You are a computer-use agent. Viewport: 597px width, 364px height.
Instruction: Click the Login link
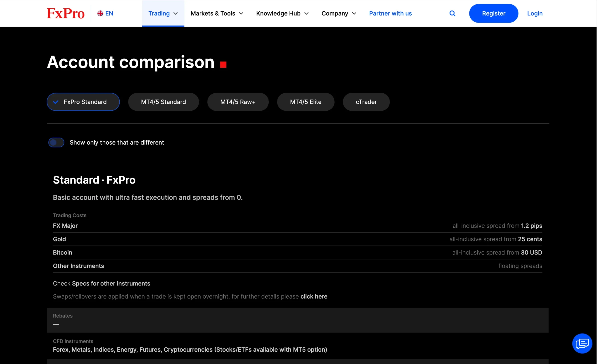535,13
